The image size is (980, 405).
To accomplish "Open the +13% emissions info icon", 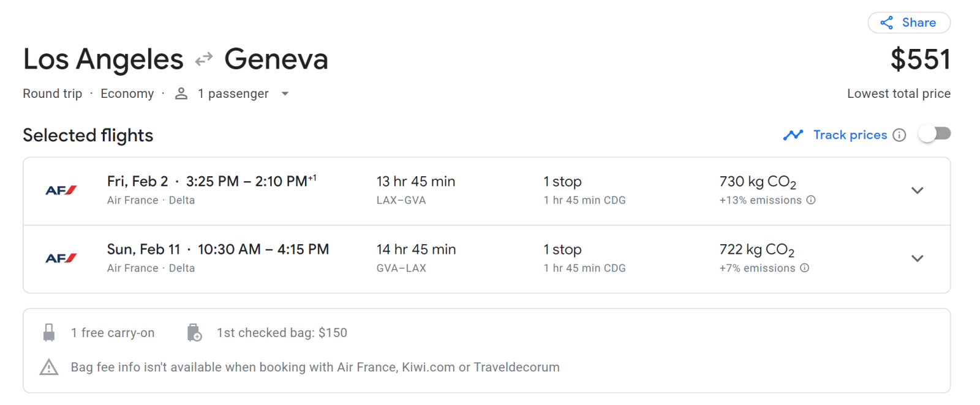I will coord(811,200).
